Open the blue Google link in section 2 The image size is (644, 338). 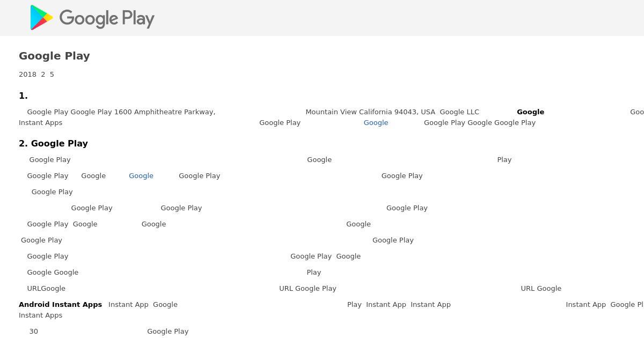point(141,176)
